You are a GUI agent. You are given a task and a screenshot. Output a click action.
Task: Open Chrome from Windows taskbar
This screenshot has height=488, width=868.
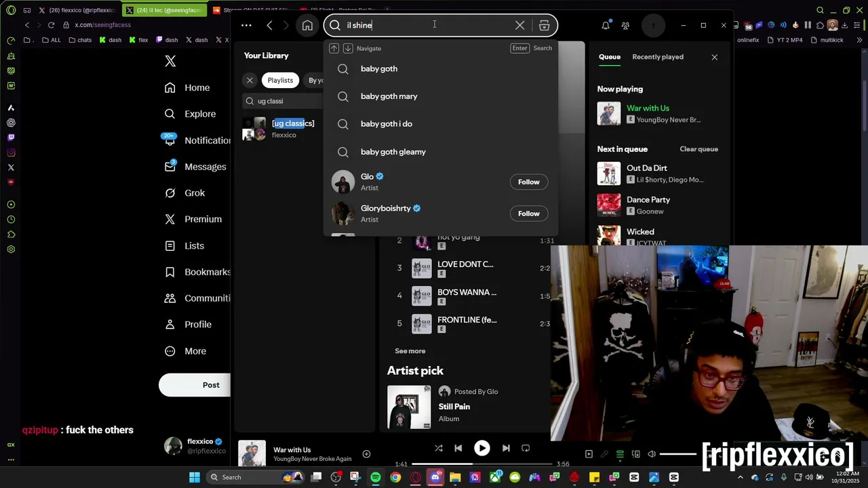(395, 477)
